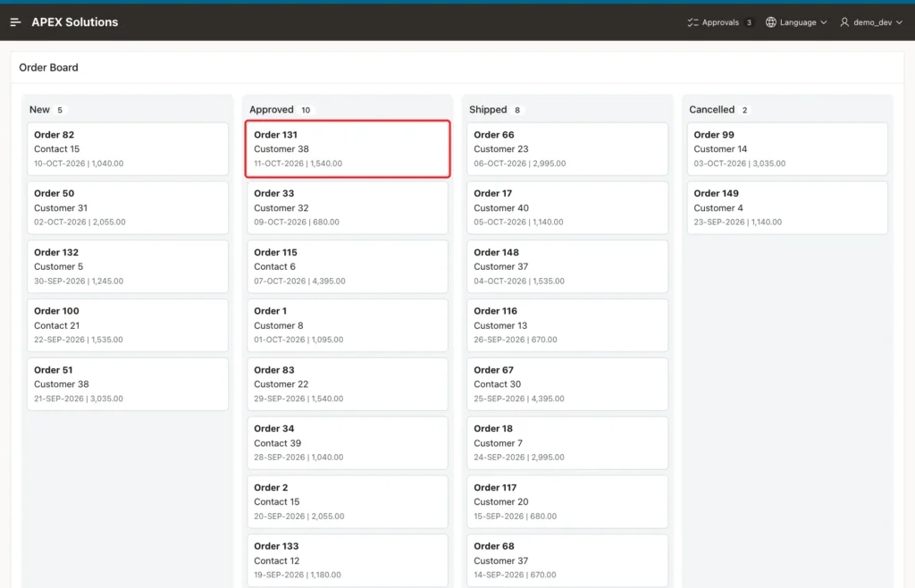
Task: Select the Order 100 card
Action: pyautogui.click(x=128, y=325)
